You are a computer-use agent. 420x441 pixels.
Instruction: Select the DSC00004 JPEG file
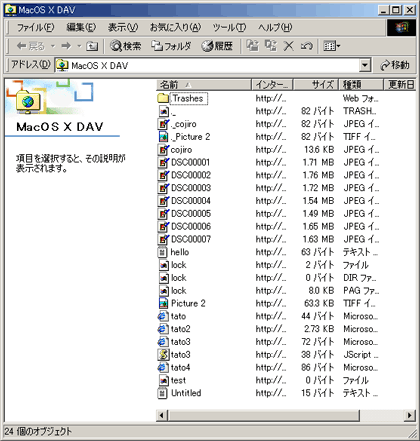(x=184, y=201)
